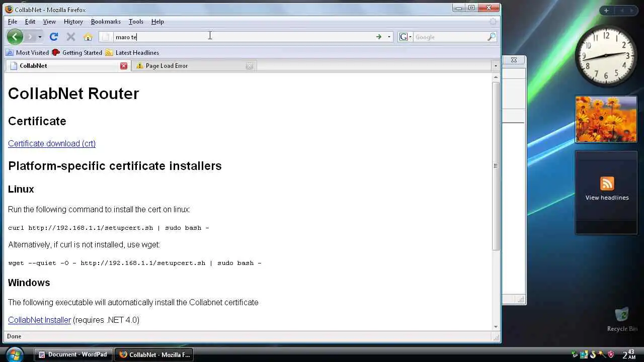Open the History menu
This screenshot has height=362, width=644.
click(x=73, y=22)
